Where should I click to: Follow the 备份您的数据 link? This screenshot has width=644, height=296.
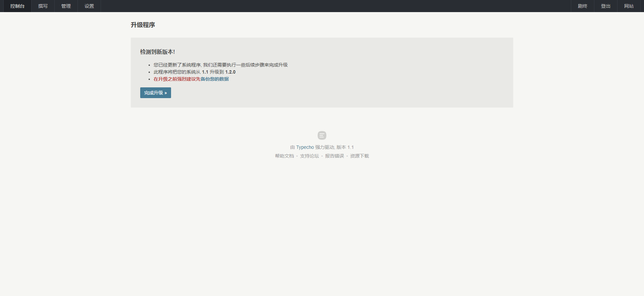pyautogui.click(x=215, y=79)
